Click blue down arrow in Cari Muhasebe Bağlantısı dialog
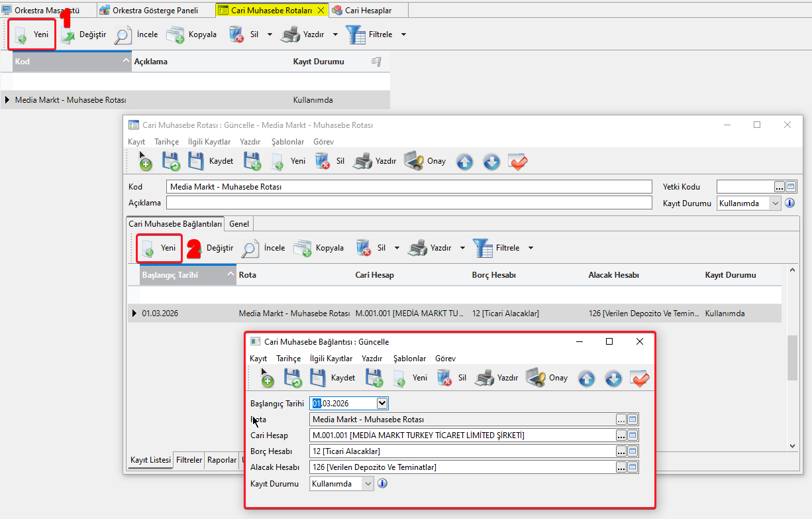Image resolution: width=812 pixels, height=519 pixels. [613, 378]
